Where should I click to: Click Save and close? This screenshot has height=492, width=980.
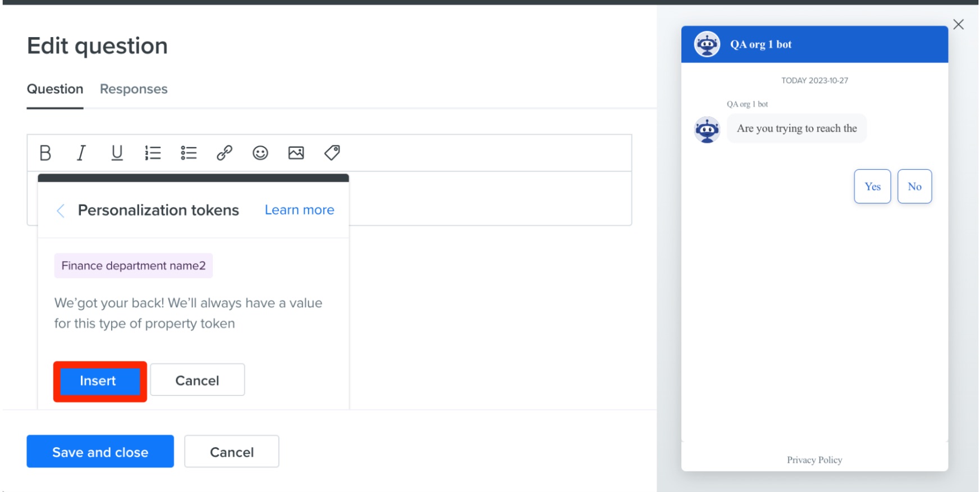[x=100, y=452]
